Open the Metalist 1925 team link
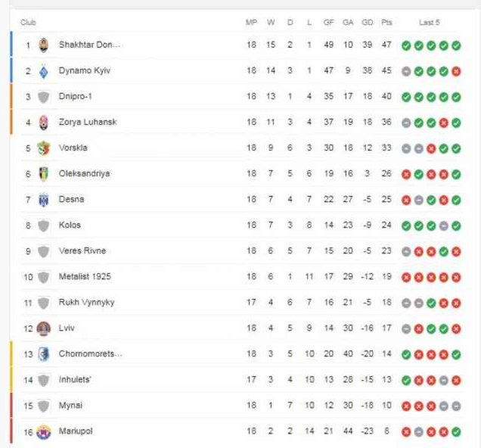This screenshot has width=481, height=448. coord(85,276)
